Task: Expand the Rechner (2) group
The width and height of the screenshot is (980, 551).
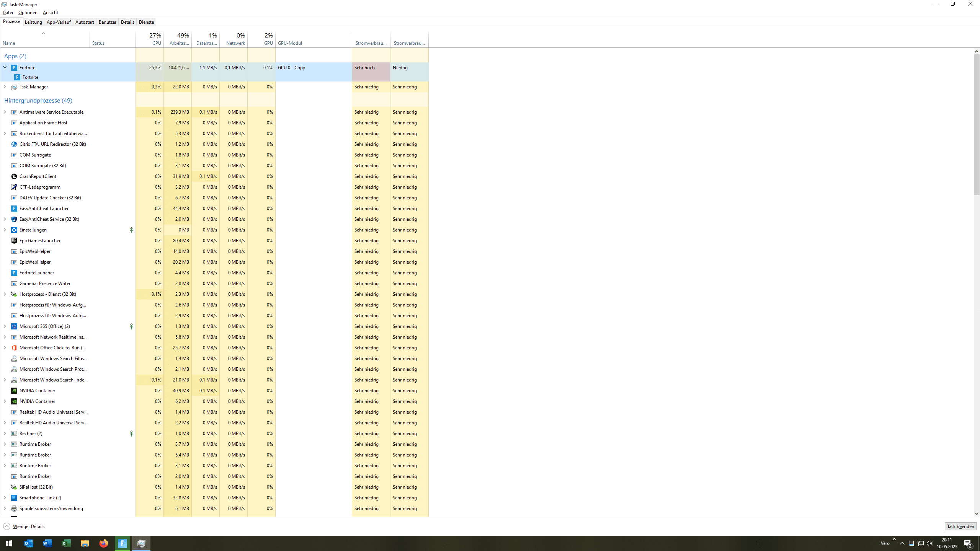Action: (x=5, y=434)
